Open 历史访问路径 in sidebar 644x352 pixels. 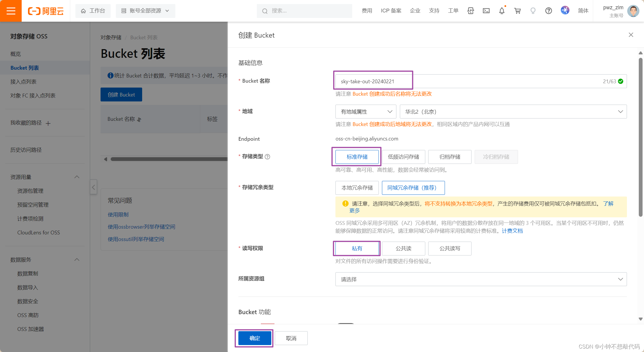click(x=26, y=150)
